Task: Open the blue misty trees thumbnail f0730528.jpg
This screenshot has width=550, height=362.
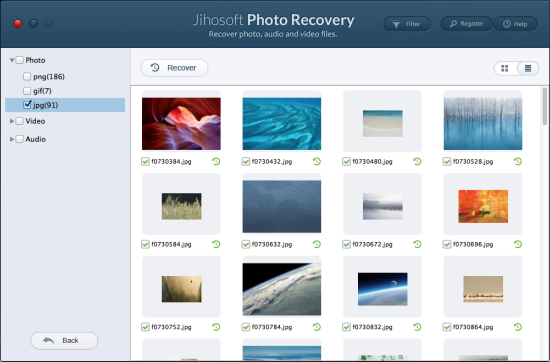Action: [x=483, y=124]
